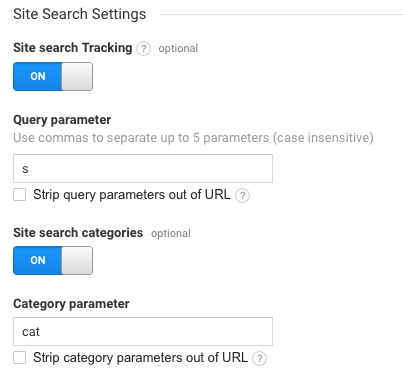Image resolution: width=403 pixels, height=383 pixels.
Task: Focus the Query parameter field containing s
Action: pyautogui.click(x=143, y=168)
